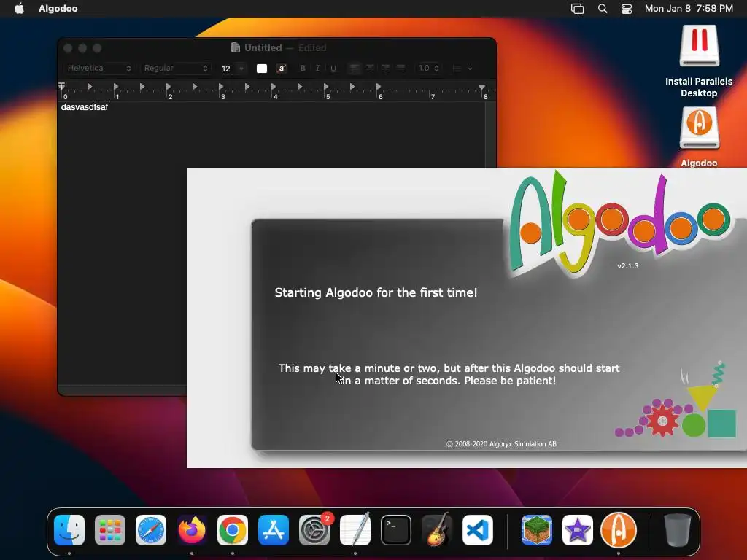Click the Untitled document title in TextEdit
The height and width of the screenshot is (560, 747).
pos(263,47)
